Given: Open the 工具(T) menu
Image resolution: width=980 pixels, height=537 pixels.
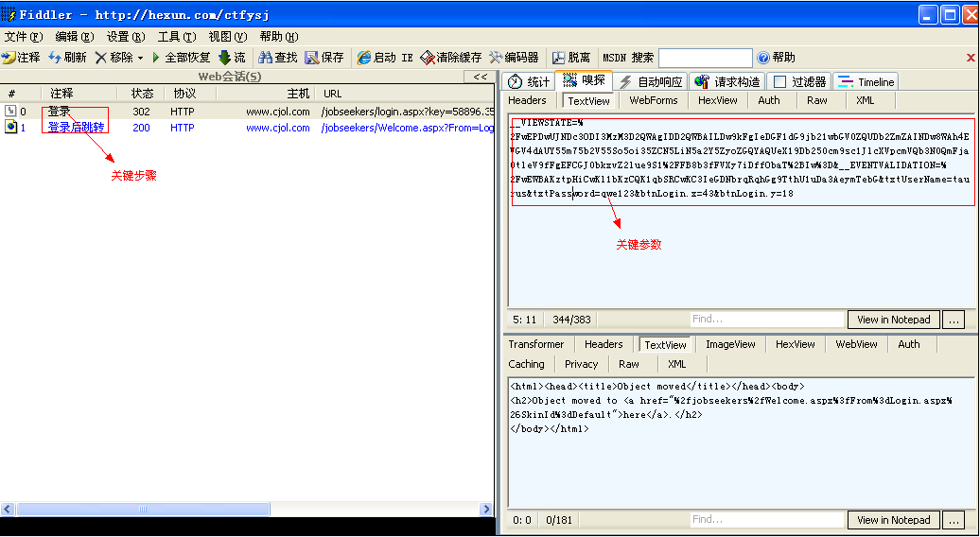Looking at the screenshot, I should point(177,36).
